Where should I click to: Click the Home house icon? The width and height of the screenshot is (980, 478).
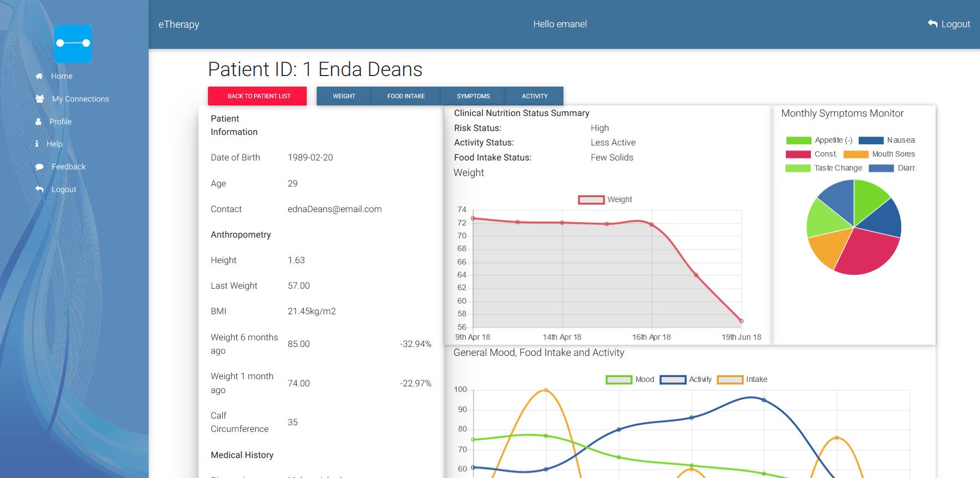coord(39,76)
